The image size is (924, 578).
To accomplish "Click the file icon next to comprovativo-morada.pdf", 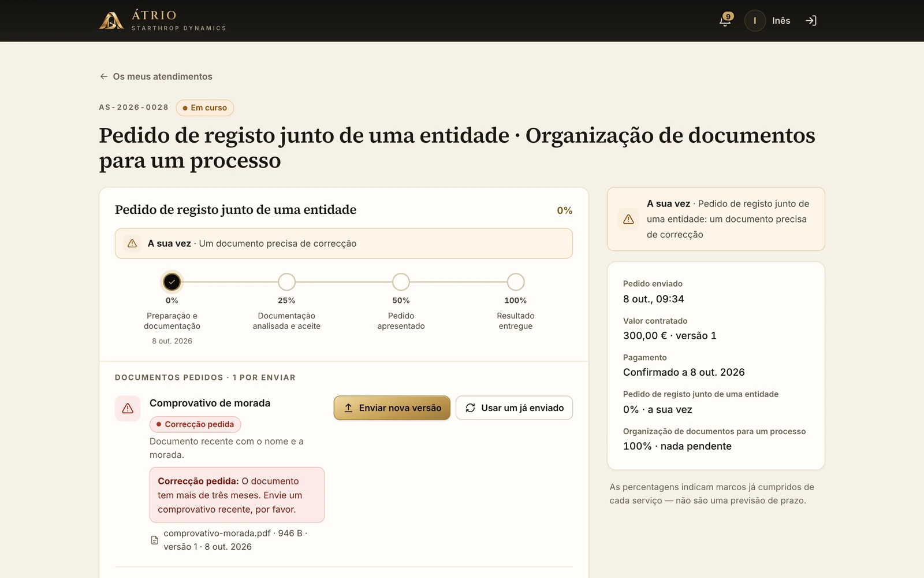I will click(x=155, y=540).
